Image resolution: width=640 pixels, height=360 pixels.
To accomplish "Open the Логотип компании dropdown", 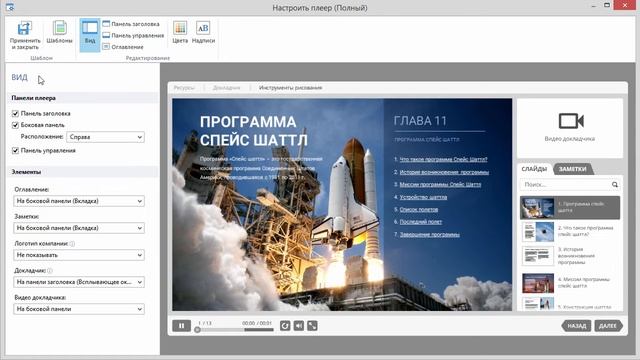I will [79, 255].
